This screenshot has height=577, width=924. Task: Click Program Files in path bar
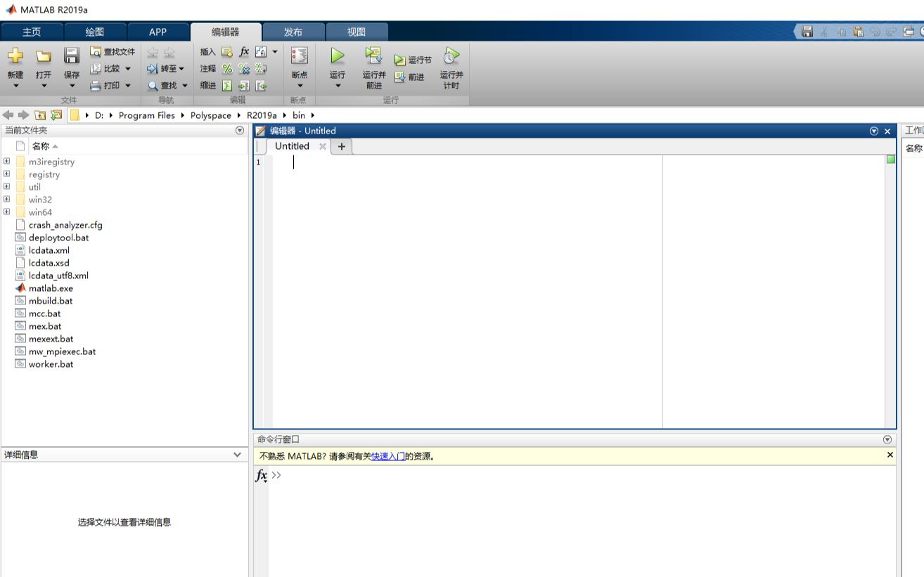147,115
